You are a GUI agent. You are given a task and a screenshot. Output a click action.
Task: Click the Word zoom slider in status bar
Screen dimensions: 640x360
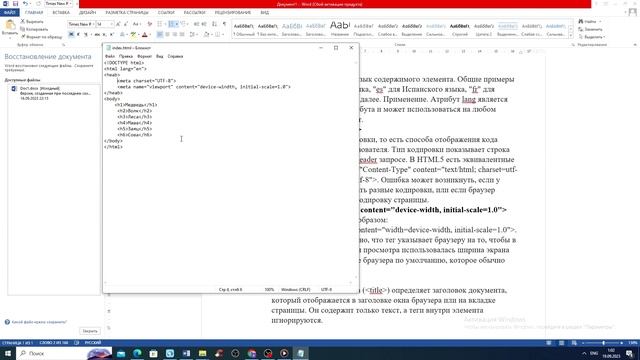[x=603, y=343]
